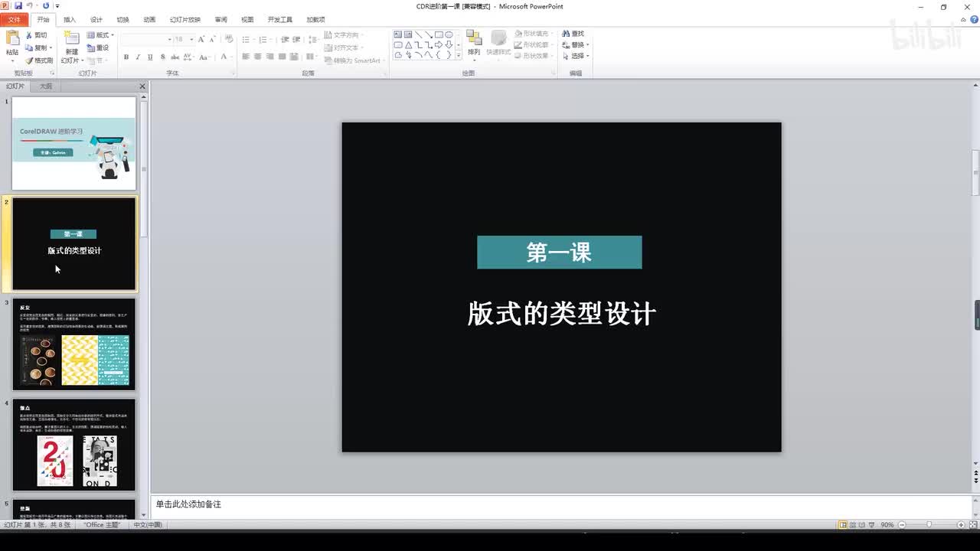Open the Select (选择) dropdown
Image resolution: width=980 pixels, height=551 pixels.
(x=577, y=56)
